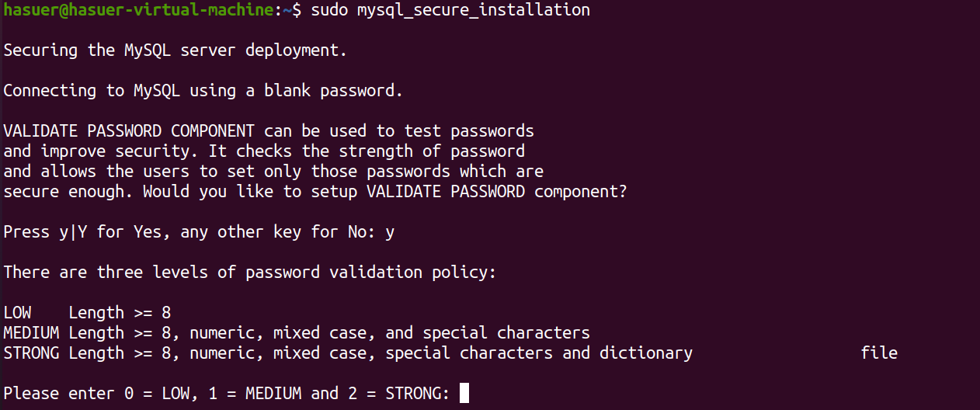Click the blinking cursor block after STRONG:
The image size is (980, 410).
(464, 393)
